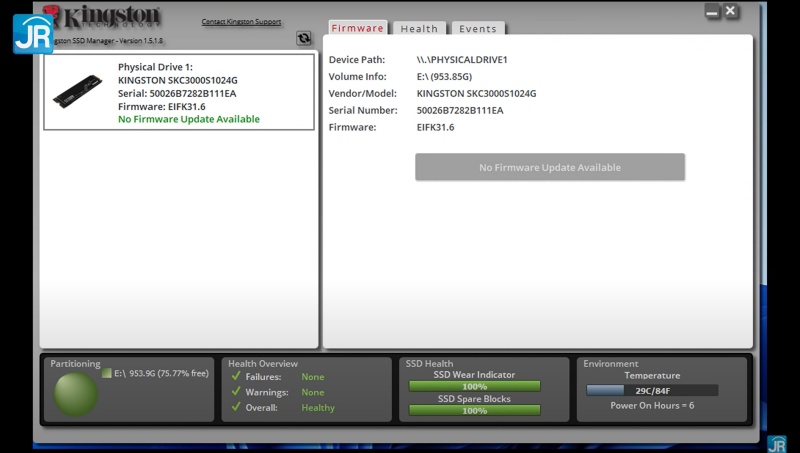The width and height of the screenshot is (800, 453).
Task: Click the Volume Info label
Action: 357,77
